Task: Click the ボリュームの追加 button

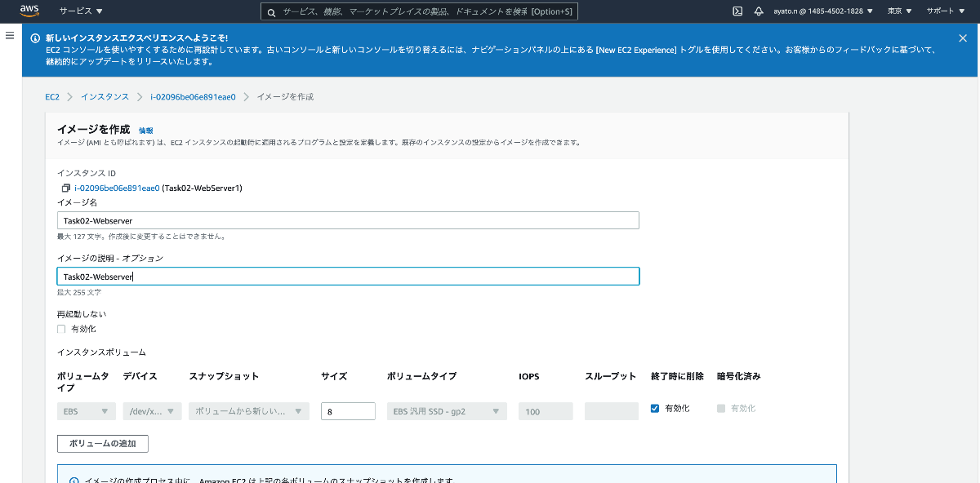Action: tap(103, 444)
